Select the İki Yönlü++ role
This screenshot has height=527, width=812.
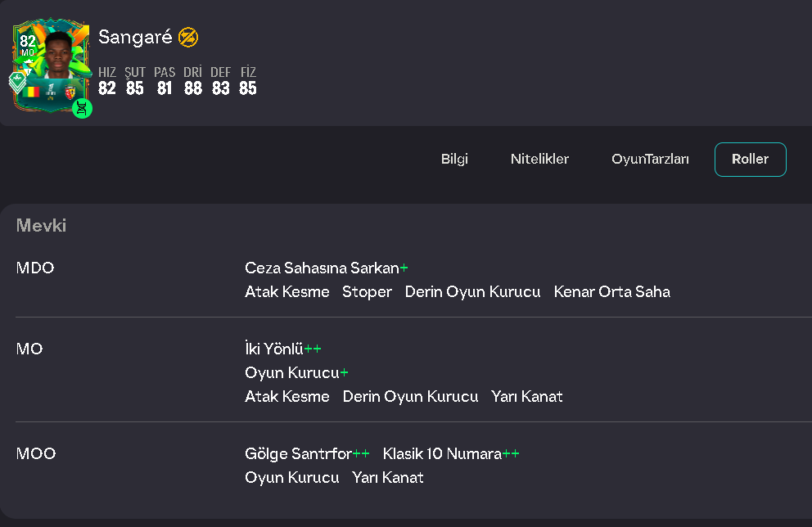tap(282, 349)
